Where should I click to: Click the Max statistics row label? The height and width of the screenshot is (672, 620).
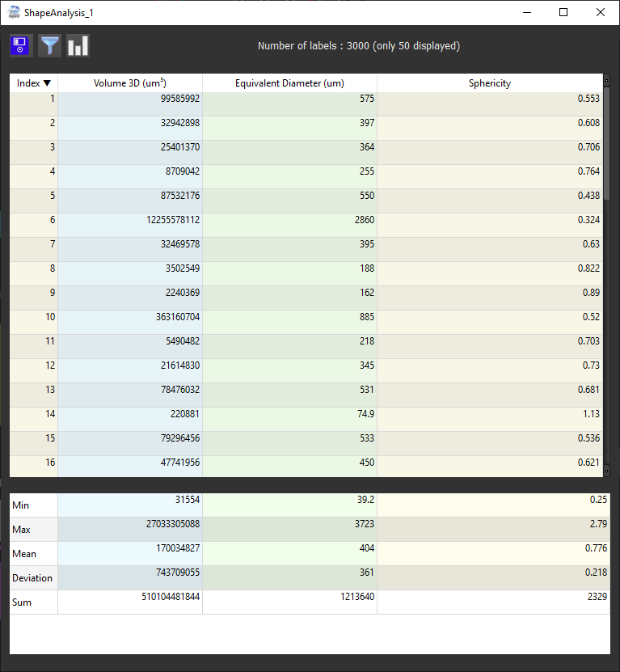[34, 530]
